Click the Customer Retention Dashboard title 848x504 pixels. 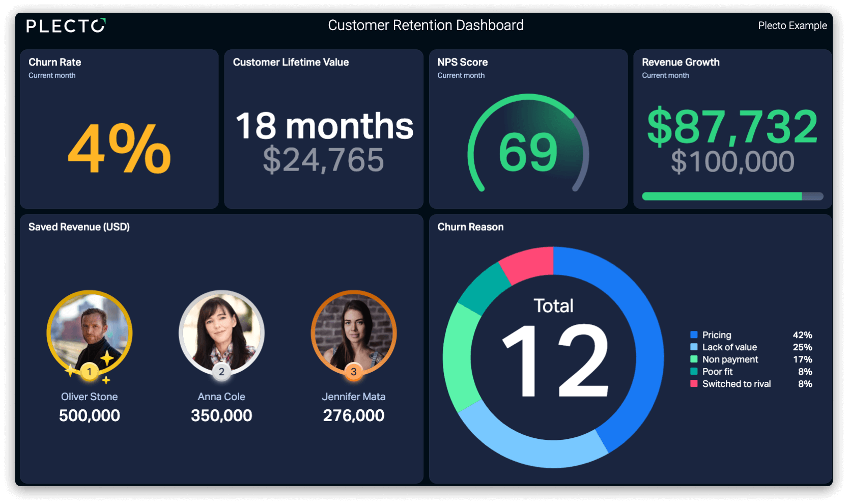426,25
